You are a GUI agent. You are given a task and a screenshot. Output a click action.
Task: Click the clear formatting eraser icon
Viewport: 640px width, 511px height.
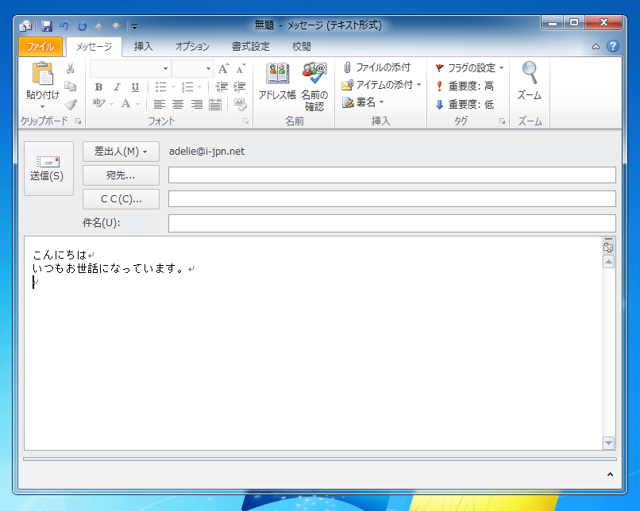click(240, 104)
